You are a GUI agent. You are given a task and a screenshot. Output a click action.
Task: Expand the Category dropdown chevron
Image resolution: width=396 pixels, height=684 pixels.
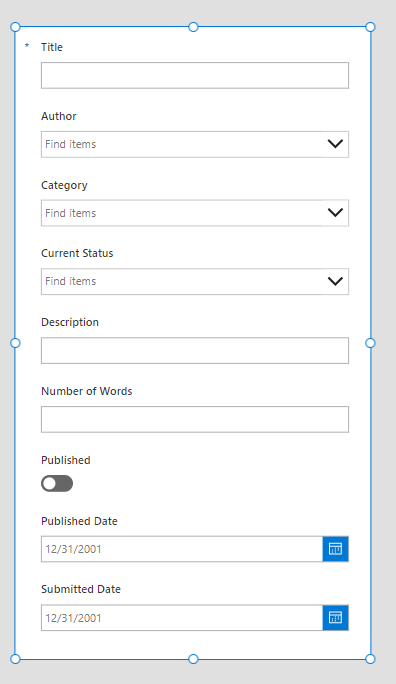coord(335,213)
